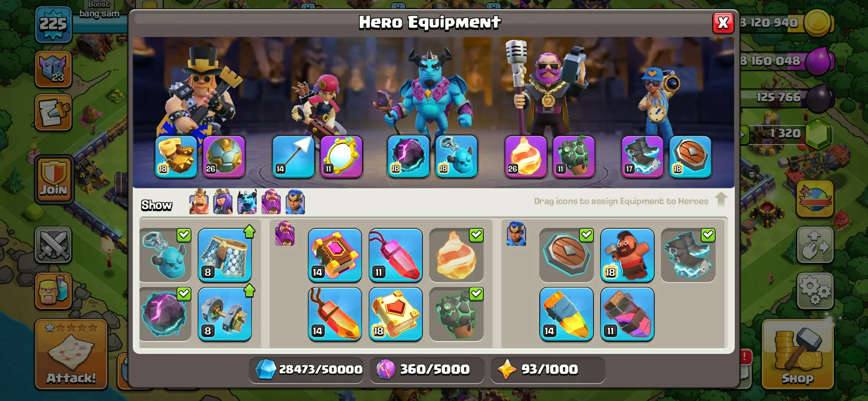Click upgrade arrow on level 8 chainmail equipment
Viewport: 868px width, 401px height.
point(250,231)
